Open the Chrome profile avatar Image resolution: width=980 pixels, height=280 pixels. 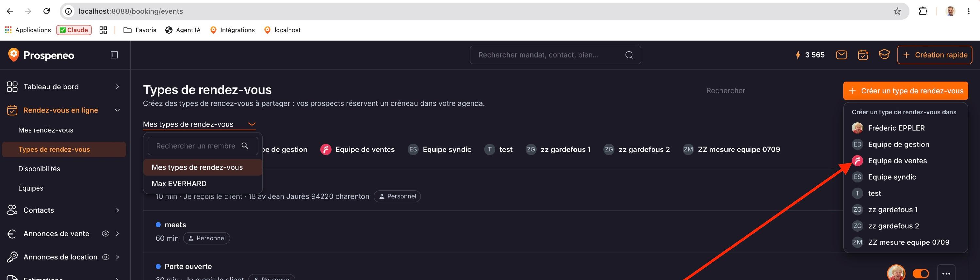click(x=950, y=11)
